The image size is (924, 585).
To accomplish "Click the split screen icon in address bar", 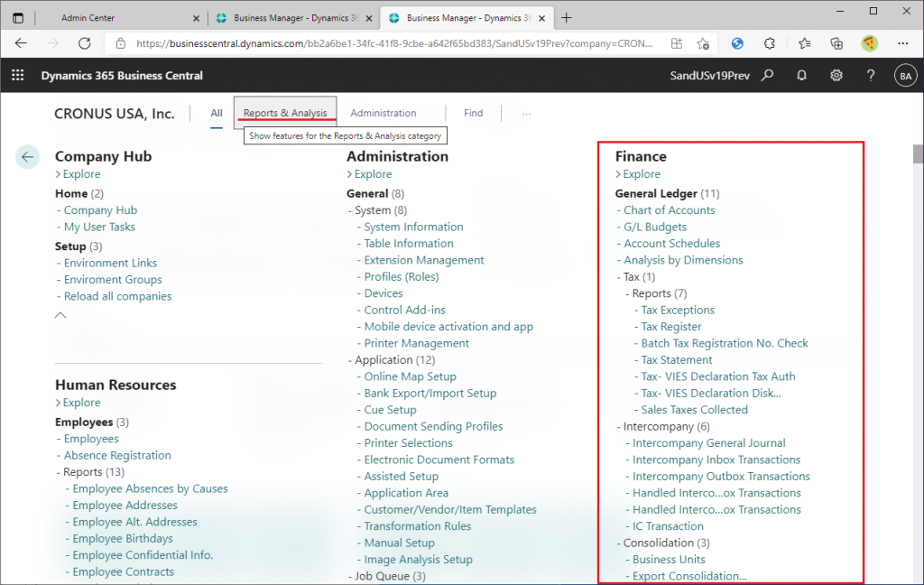I will coord(677,43).
